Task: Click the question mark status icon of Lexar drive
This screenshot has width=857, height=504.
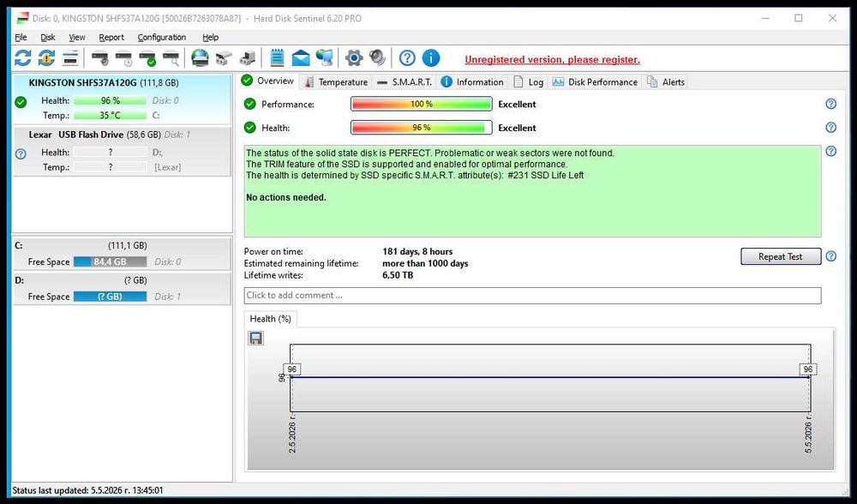Action: (21, 154)
